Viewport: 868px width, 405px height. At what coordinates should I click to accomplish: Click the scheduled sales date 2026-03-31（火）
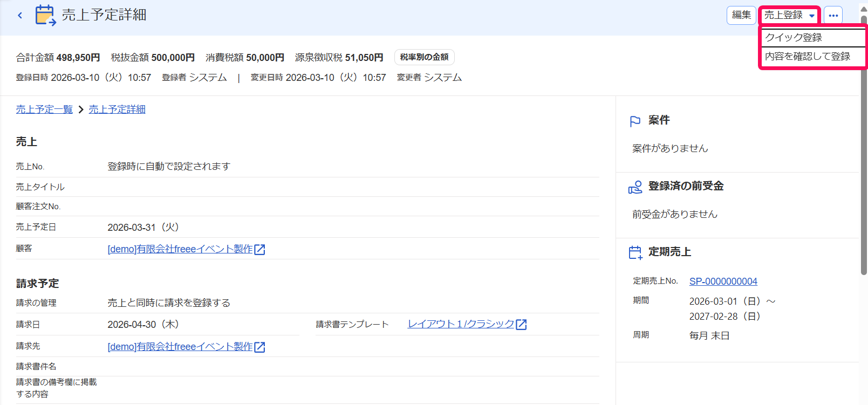(143, 227)
